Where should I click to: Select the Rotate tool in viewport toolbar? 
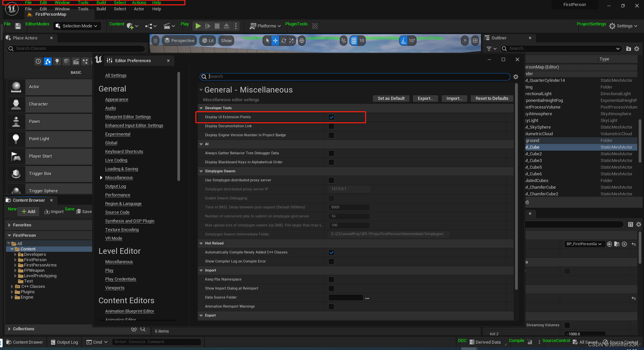tap(284, 40)
